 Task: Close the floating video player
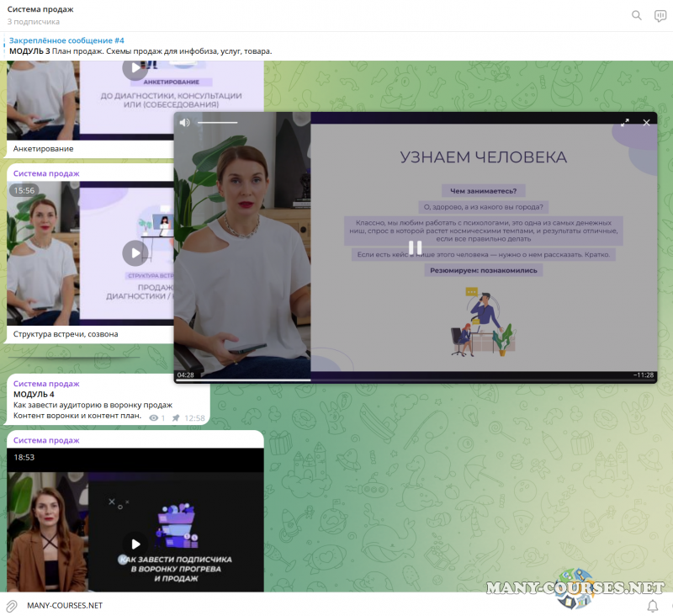click(x=647, y=122)
